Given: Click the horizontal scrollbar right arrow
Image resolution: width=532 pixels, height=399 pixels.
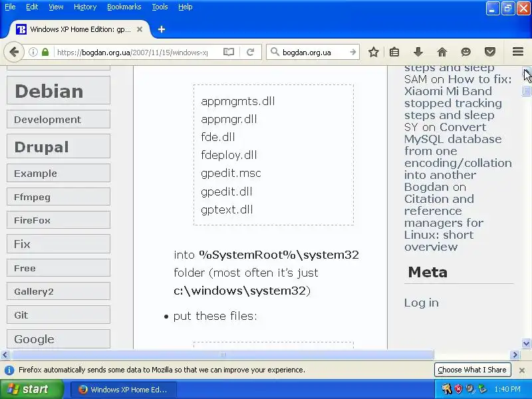Looking at the screenshot, I should (x=515, y=355).
